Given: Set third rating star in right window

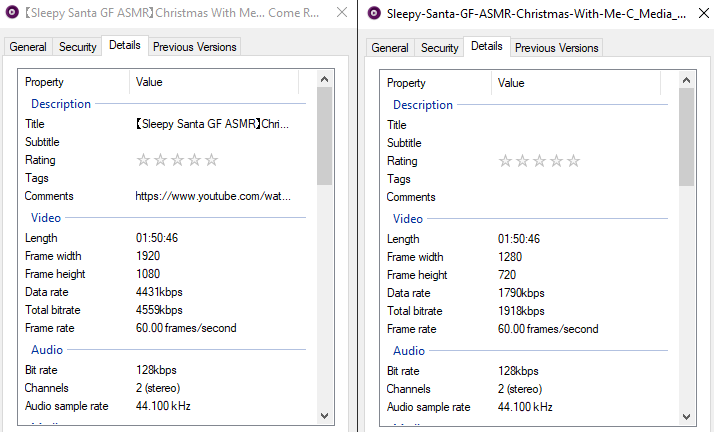Looking at the screenshot, I should (x=539, y=161).
